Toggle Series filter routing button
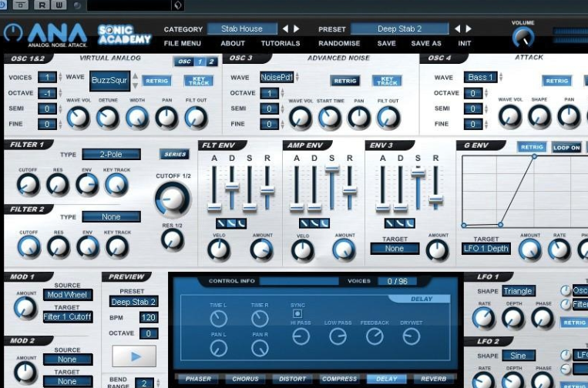The width and height of the screenshot is (588, 388). coord(175,154)
